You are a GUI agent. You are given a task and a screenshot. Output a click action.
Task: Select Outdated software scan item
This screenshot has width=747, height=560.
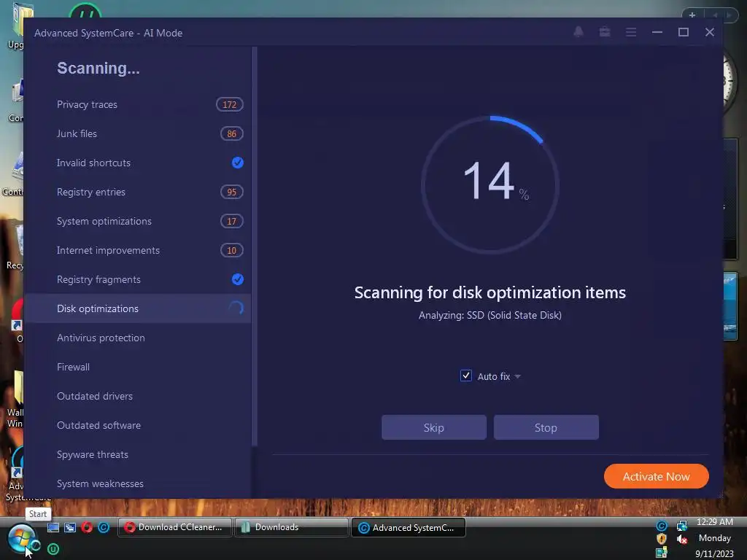[x=137, y=425]
